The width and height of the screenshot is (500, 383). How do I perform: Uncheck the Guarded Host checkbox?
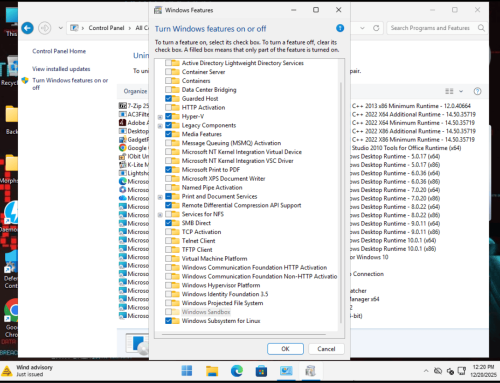168,99
